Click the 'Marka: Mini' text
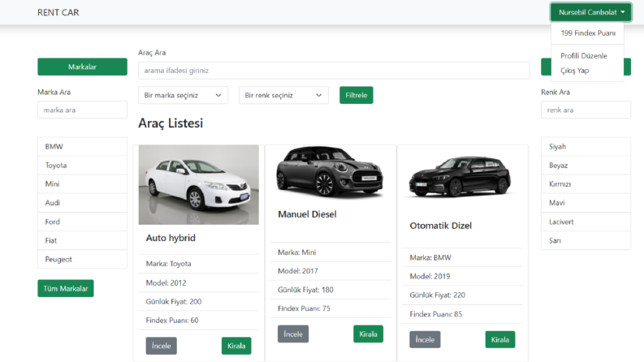Image resolution: width=644 pixels, height=362 pixels. tap(297, 252)
